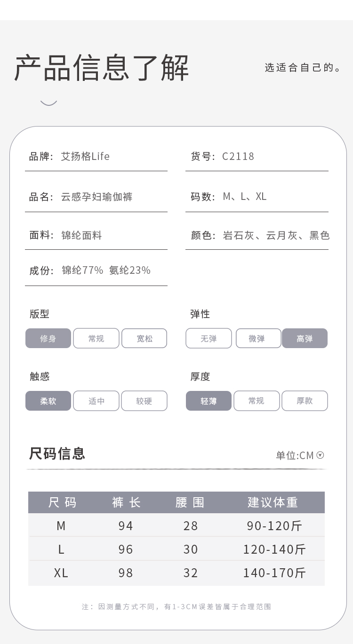Pick the 适中 touch option

96,401
